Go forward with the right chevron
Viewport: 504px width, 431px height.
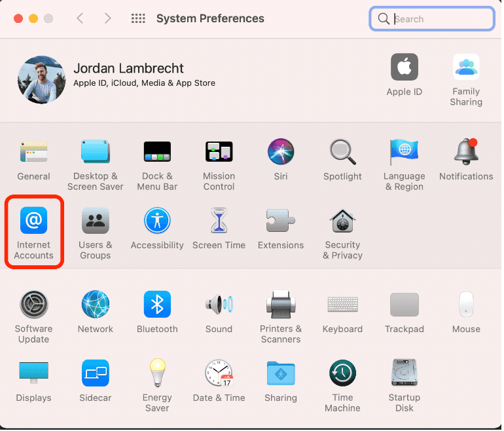coord(108,18)
